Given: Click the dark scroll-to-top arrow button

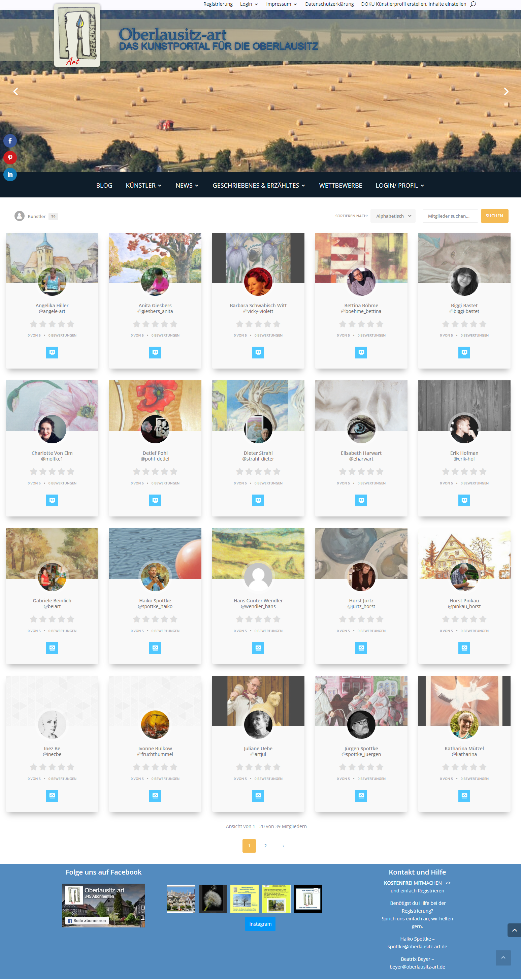Looking at the screenshot, I should [x=514, y=930].
